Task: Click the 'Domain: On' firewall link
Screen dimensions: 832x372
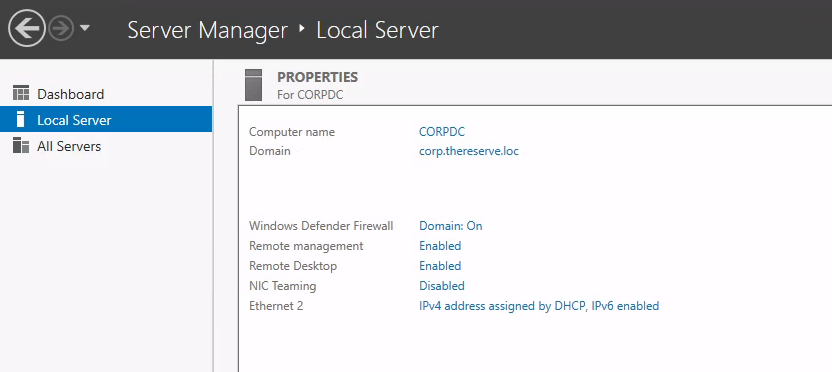Action: click(x=450, y=226)
